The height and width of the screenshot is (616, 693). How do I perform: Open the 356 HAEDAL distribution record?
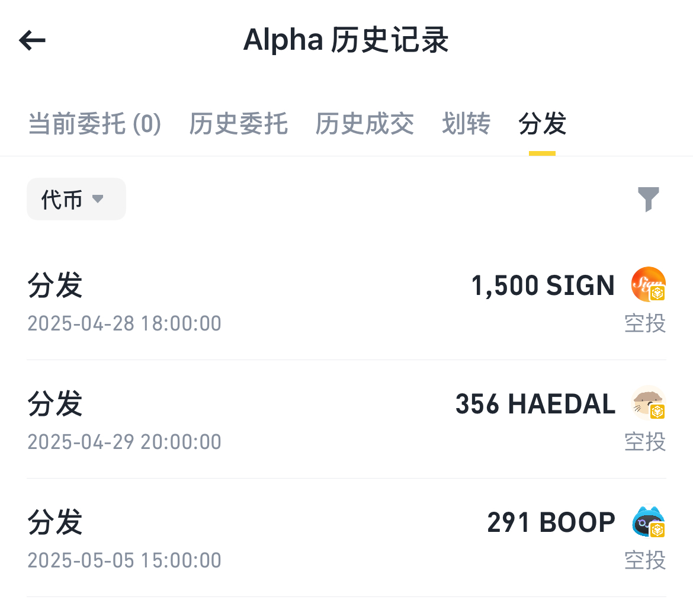(346, 419)
